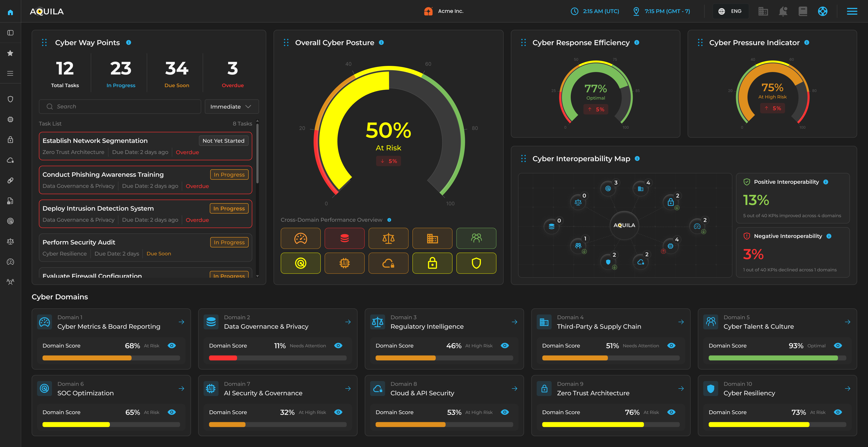Toggle eye icon for Cyber Talent & Culture
Viewport: 868px width, 447px height.
pos(838,346)
